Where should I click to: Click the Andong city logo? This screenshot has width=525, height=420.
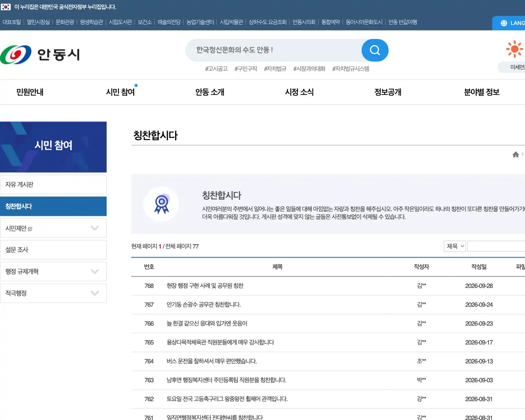pos(40,55)
